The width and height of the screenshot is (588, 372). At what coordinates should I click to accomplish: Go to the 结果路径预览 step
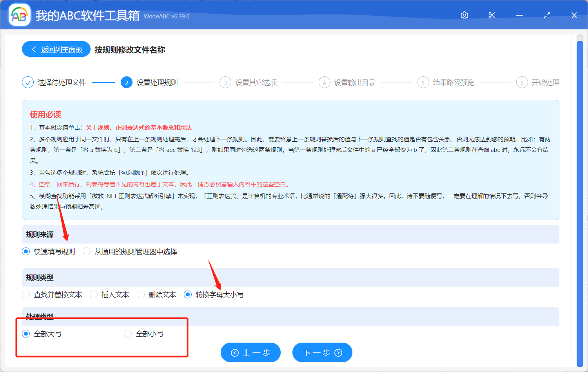pyautogui.click(x=453, y=83)
